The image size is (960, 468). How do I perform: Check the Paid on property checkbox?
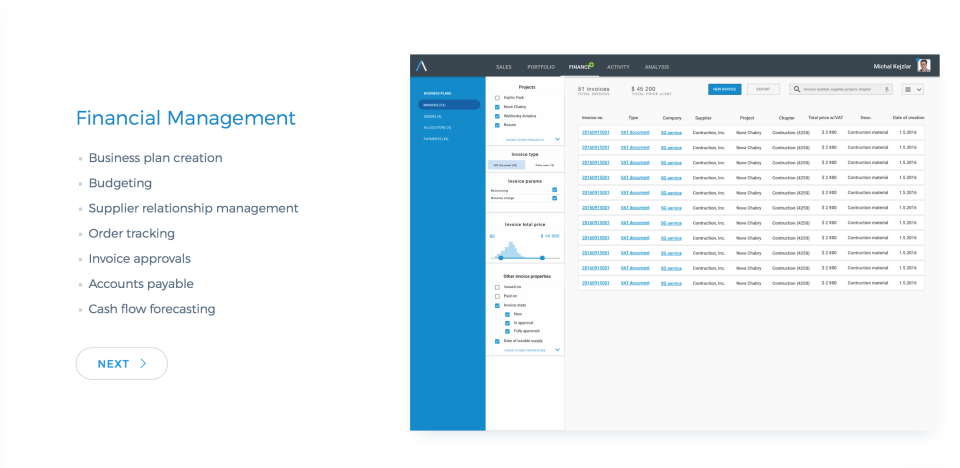[497, 296]
